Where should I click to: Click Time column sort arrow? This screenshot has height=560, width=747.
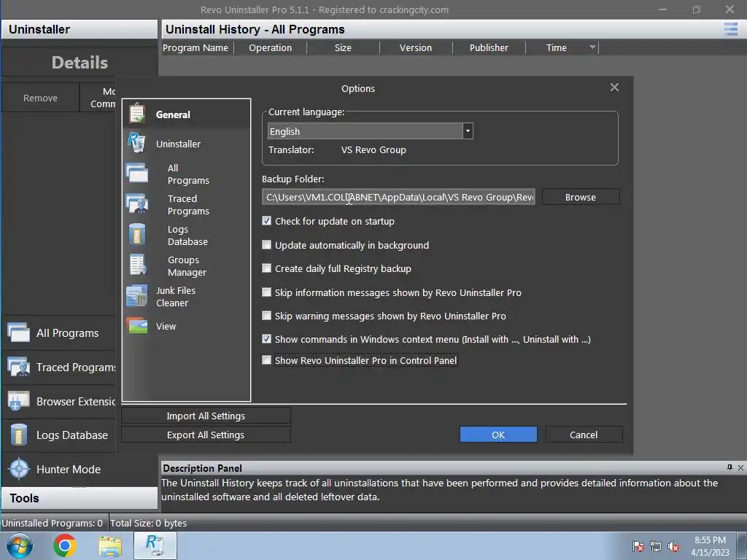(x=592, y=47)
